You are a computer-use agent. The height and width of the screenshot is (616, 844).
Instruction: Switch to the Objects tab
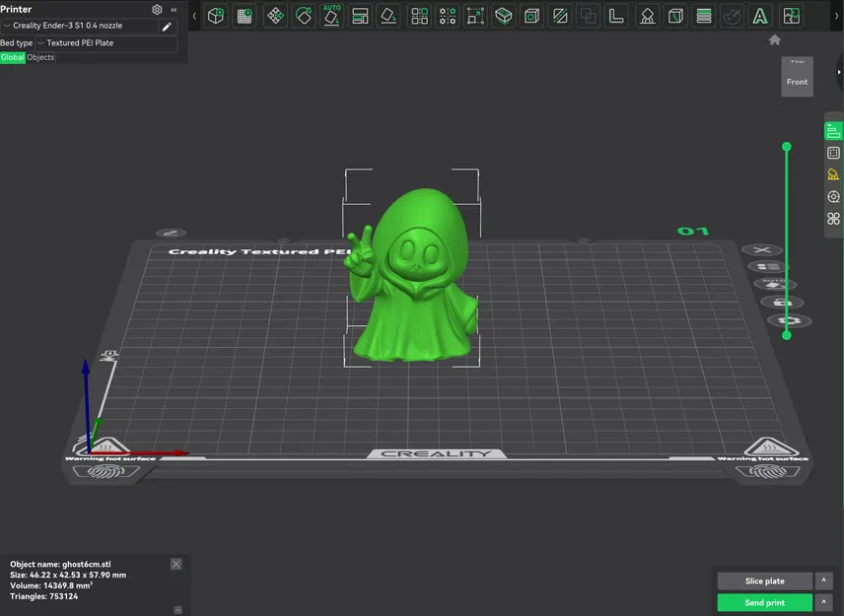point(40,57)
